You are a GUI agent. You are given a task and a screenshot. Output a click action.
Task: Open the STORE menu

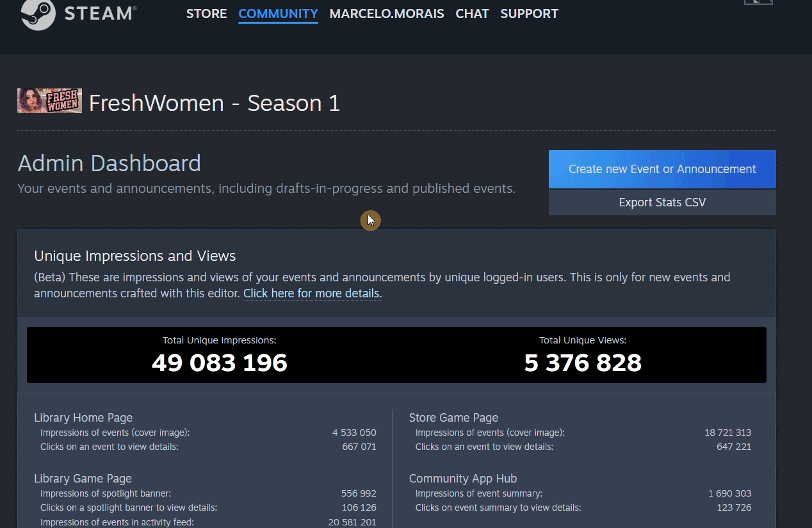pyautogui.click(x=206, y=13)
